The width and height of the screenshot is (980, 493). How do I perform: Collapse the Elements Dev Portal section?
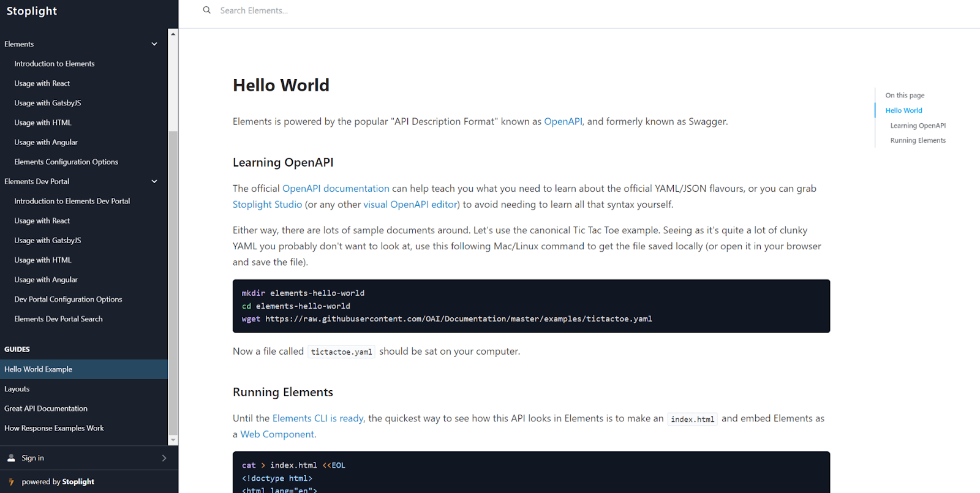[154, 181]
